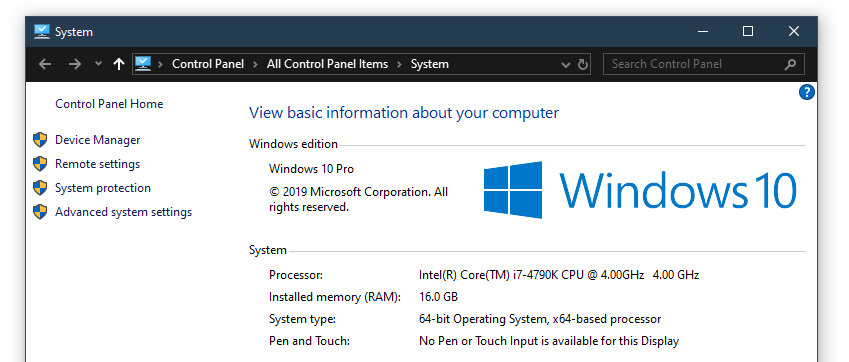This screenshot has height=362, width=849.
Task: Open Help with blue question mark
Action: [806, 93]
